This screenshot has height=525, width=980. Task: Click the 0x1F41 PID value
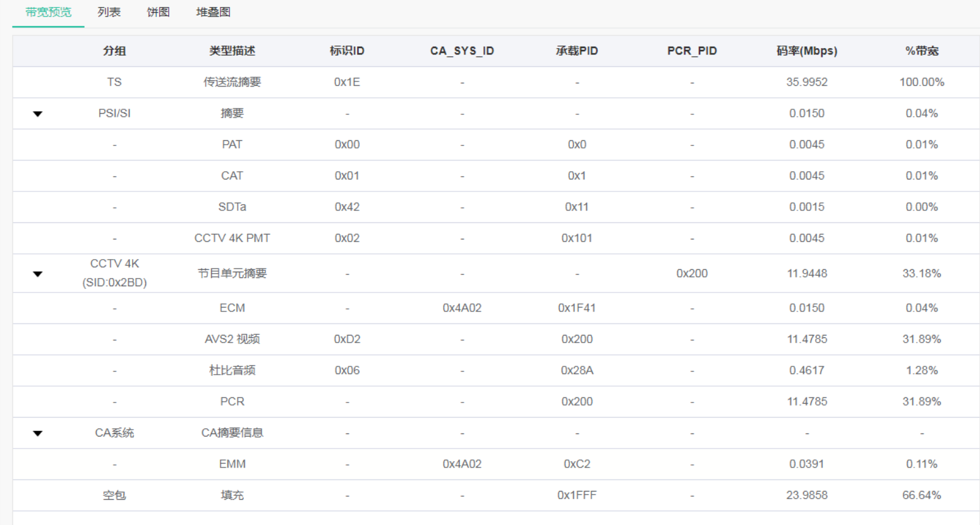tap(577, 308)
